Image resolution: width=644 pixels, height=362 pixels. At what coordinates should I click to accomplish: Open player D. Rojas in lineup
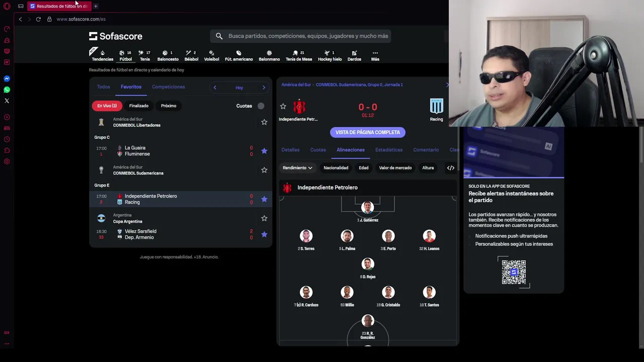[368, 267]
